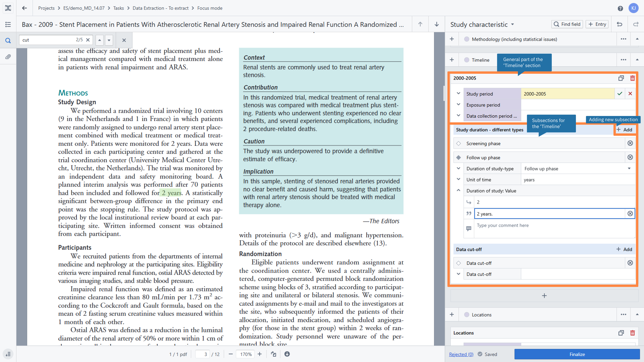Zoom in the PDF with the plus button

tap(260, 354)
